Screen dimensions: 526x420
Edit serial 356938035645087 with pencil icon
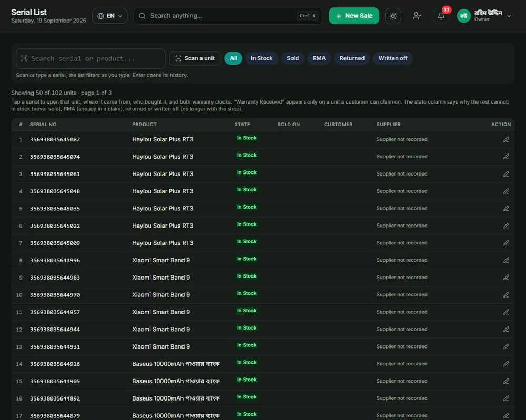tap(506, 139)
